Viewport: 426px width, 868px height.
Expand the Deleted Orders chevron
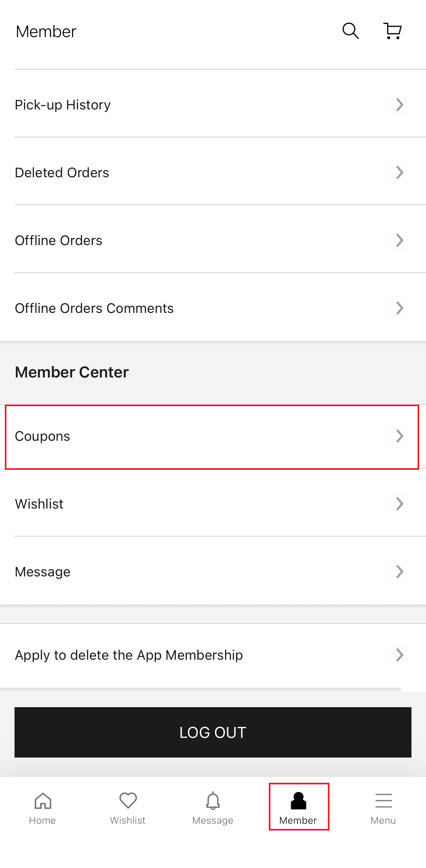point(400,172)
